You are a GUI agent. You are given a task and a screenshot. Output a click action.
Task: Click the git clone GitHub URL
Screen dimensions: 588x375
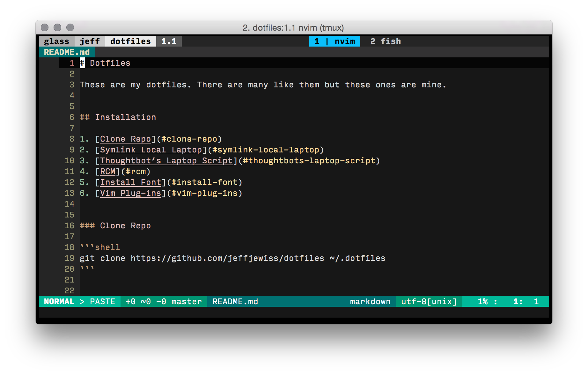coord(227,258)
